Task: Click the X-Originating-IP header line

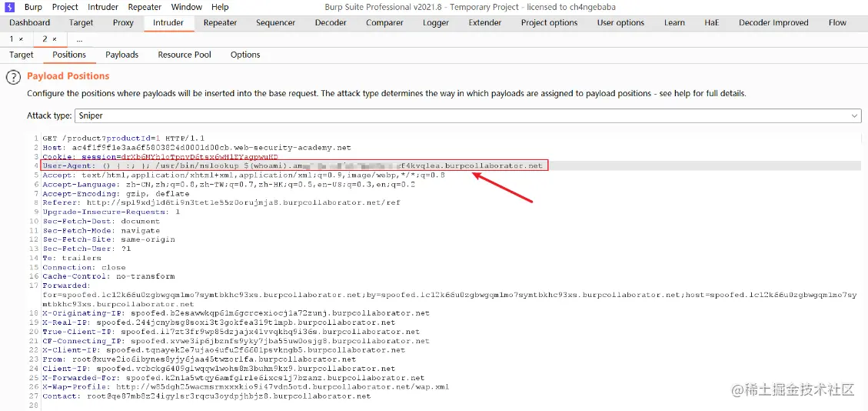Action: (x=236, y=313)
